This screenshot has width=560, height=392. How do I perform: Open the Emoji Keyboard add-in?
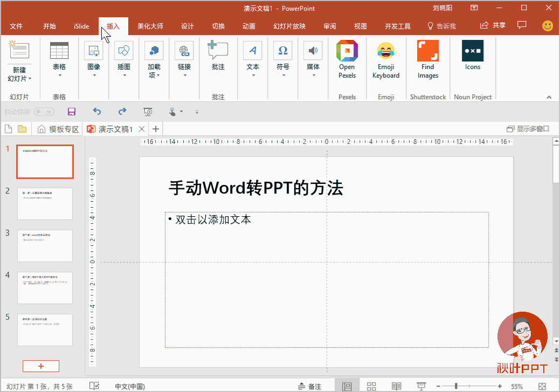coord(386,59)
